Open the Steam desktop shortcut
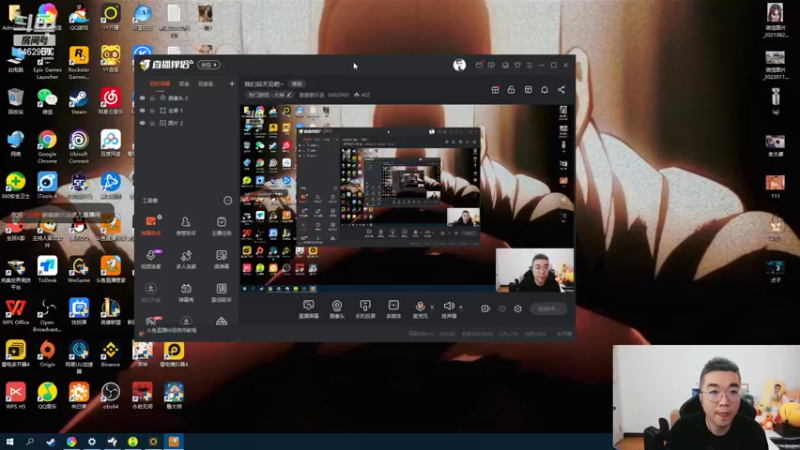This screenshot has height=450, width=800. pos(79,101)
